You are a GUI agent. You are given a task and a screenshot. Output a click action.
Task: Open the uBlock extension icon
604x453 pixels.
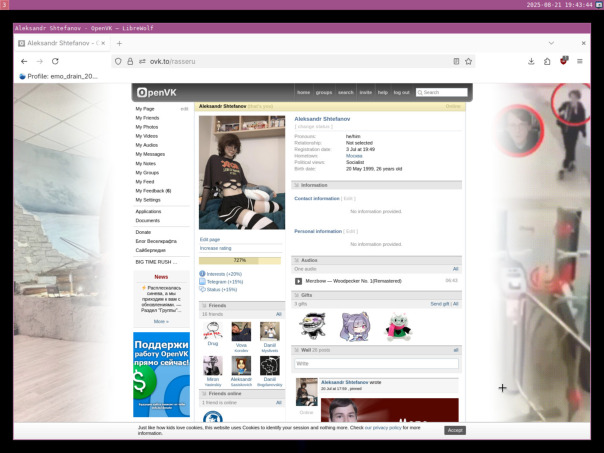(x=564, y=61)
